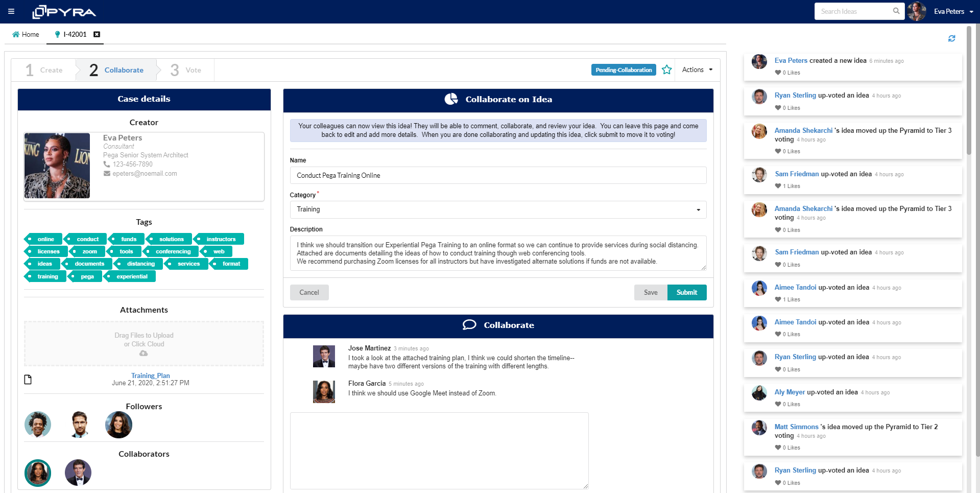Click the experiential tag
Screen dimensions: 980x493
pyautogui.click(x=129, y=276)
